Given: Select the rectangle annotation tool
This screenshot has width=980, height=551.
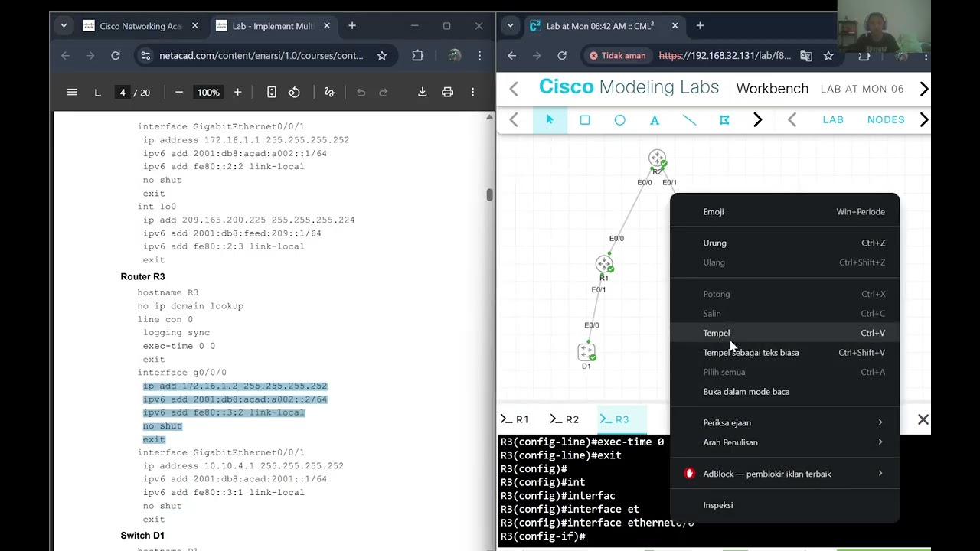Looking at the screenshot, I should pos(585,120).
